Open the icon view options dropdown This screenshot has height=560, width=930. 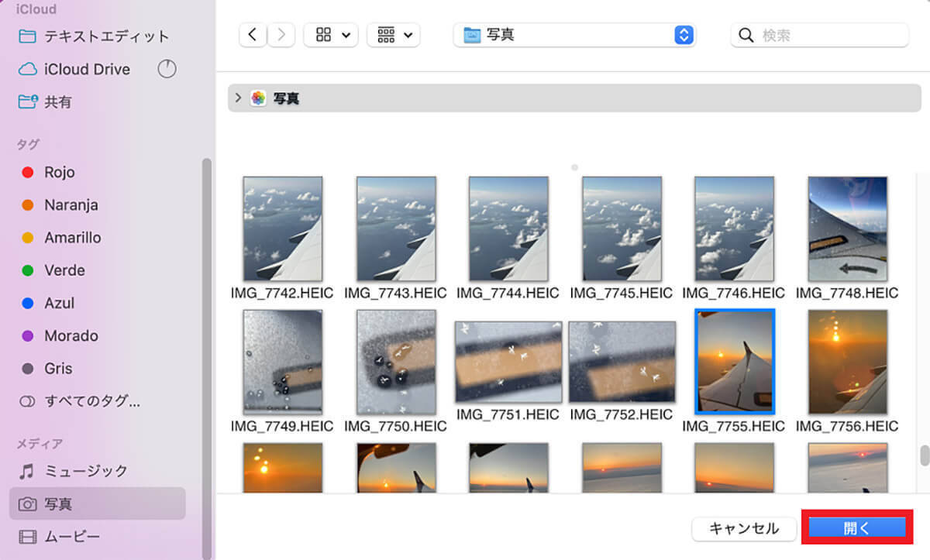pos(331,35)
